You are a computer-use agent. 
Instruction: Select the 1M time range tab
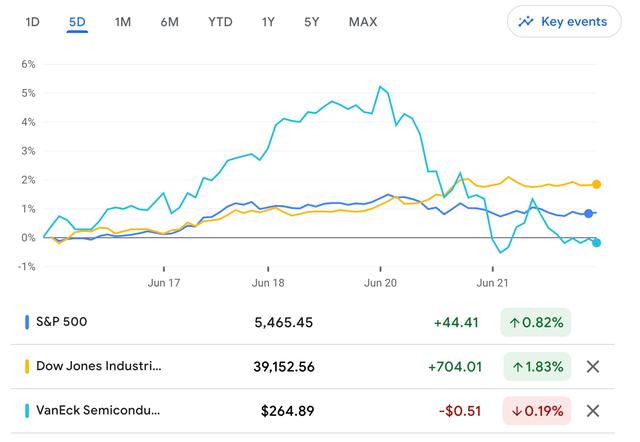(122, 21)
